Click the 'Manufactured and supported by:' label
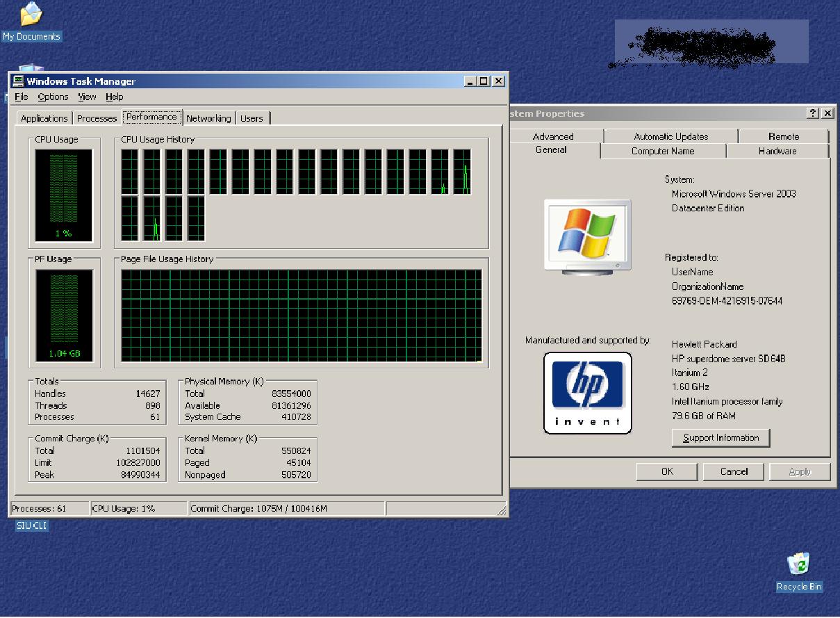840x618 pixels. point(588,341)
